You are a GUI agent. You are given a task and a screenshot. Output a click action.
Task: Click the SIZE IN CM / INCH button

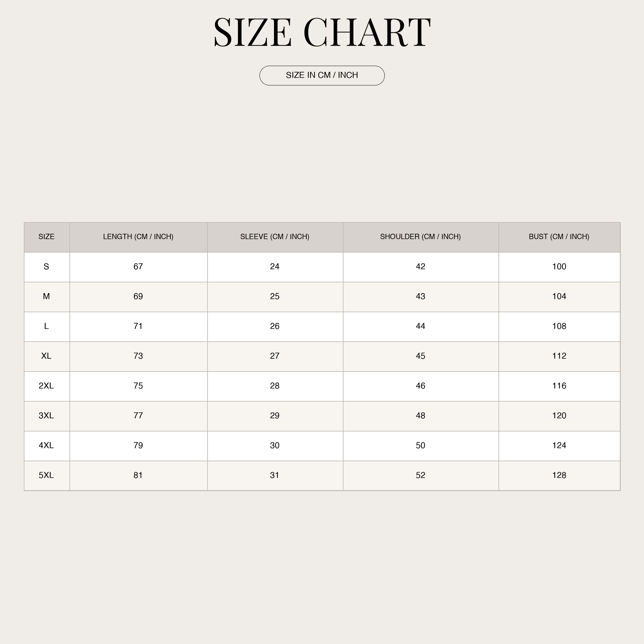coord(322,76)
